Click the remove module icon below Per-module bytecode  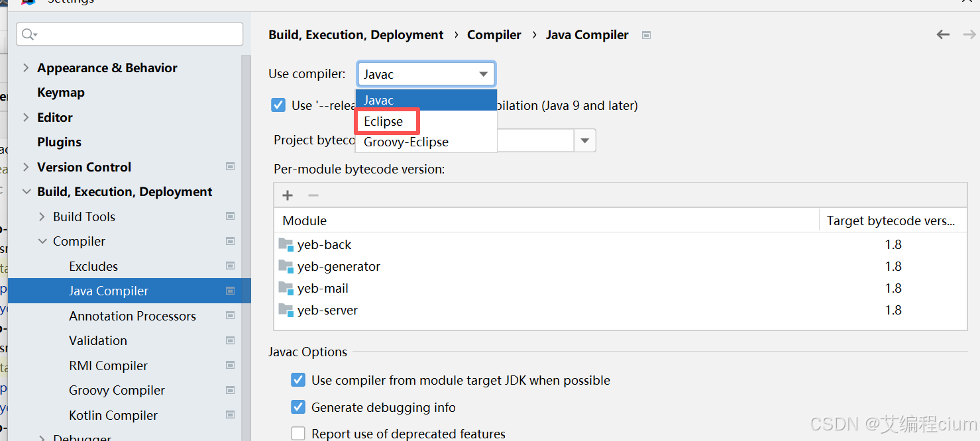coord(313,195)
